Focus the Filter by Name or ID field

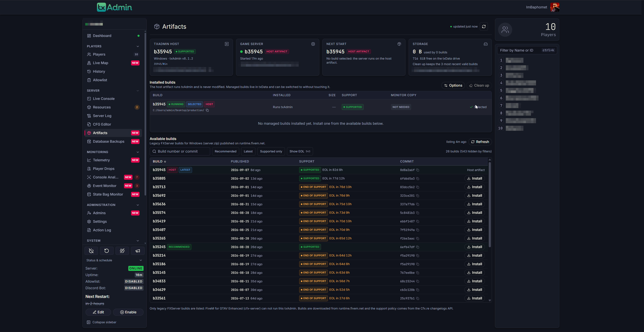[x=527, y=50]
